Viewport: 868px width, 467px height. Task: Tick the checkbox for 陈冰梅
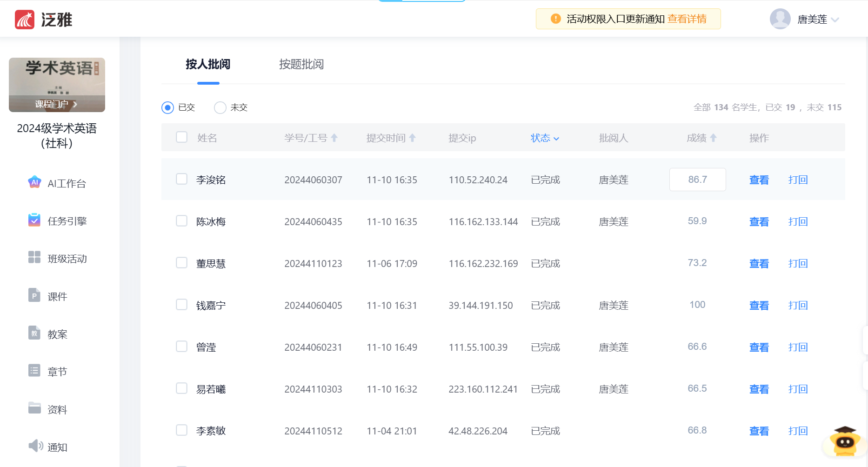point(182,221)
